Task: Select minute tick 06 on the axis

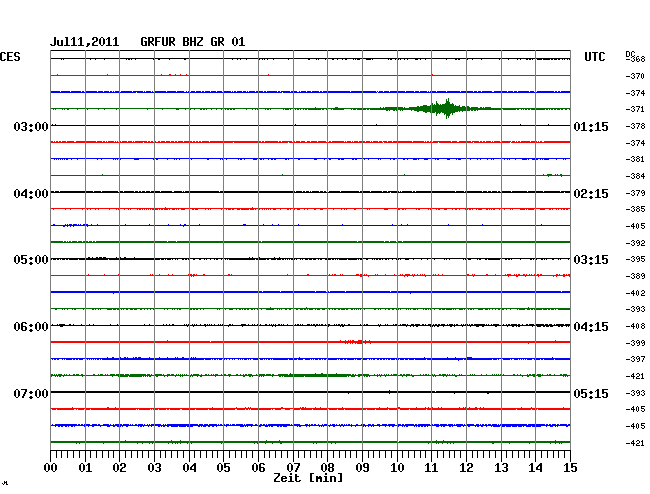Action: 258,467
